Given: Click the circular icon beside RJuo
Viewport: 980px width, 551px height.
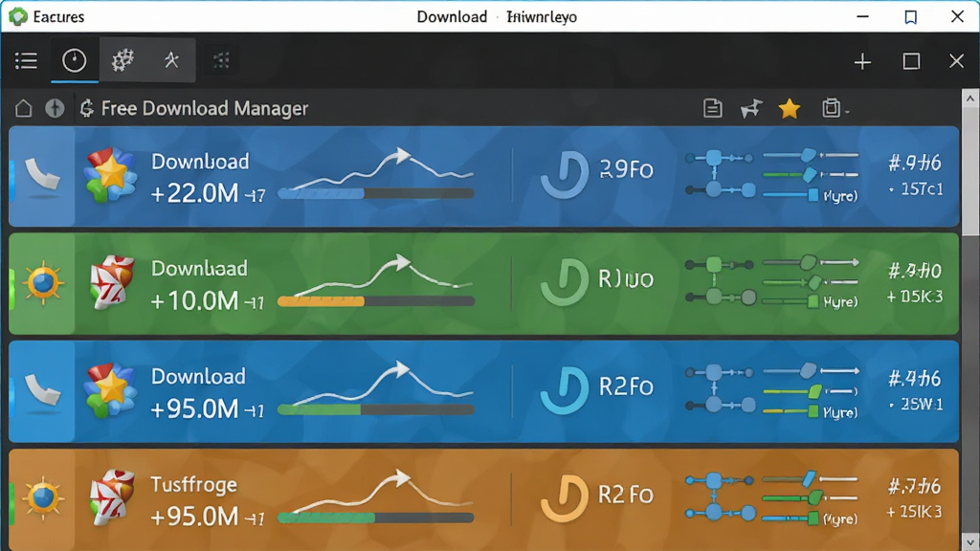Looking at the screenshot, I should click(x=565, y=282).
